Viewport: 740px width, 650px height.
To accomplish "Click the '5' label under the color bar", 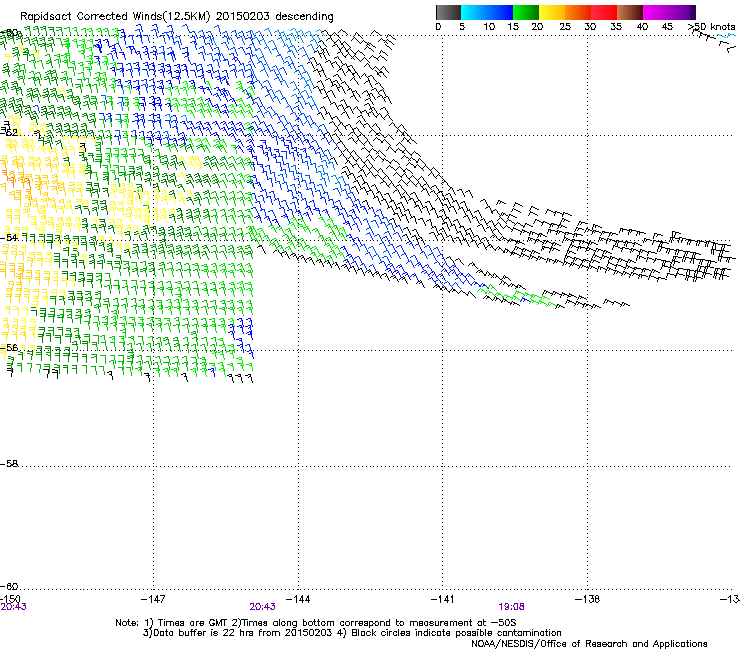I will [x=462, y=27].
